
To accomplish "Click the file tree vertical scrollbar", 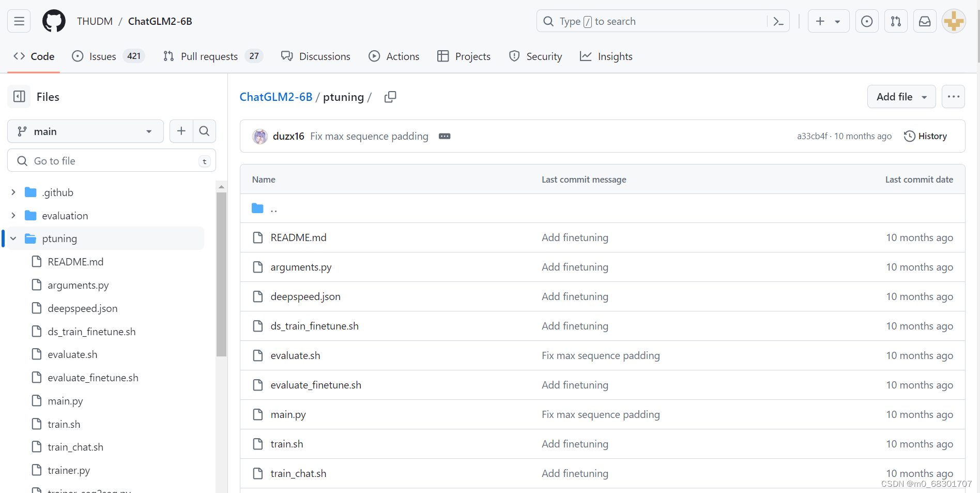I will (221, 274).
